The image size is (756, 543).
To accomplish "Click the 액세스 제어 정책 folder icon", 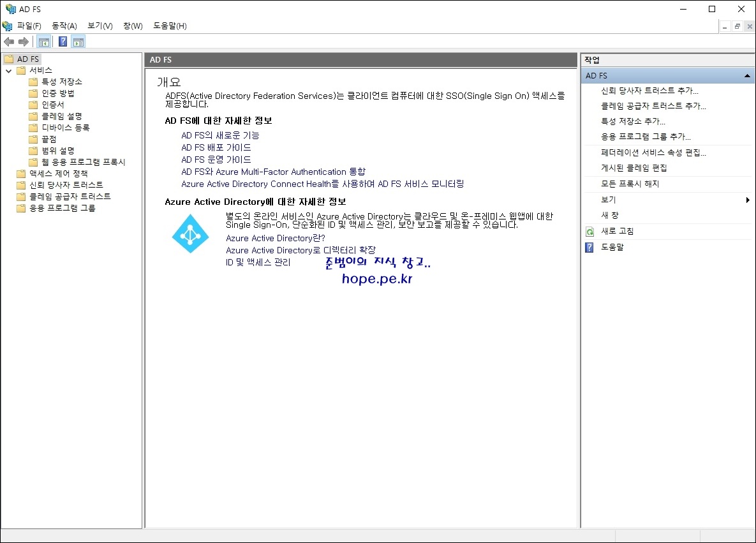I will [20, 174].
